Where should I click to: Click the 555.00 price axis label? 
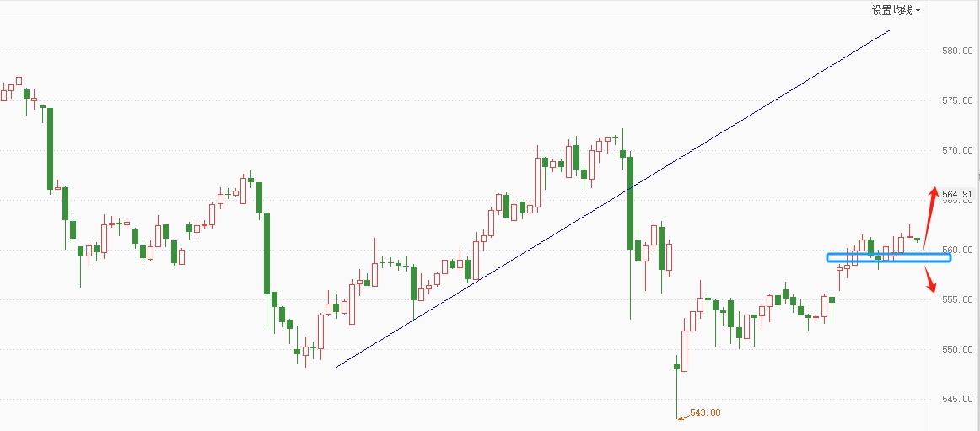pyautogui.click(x=957, y=299)
